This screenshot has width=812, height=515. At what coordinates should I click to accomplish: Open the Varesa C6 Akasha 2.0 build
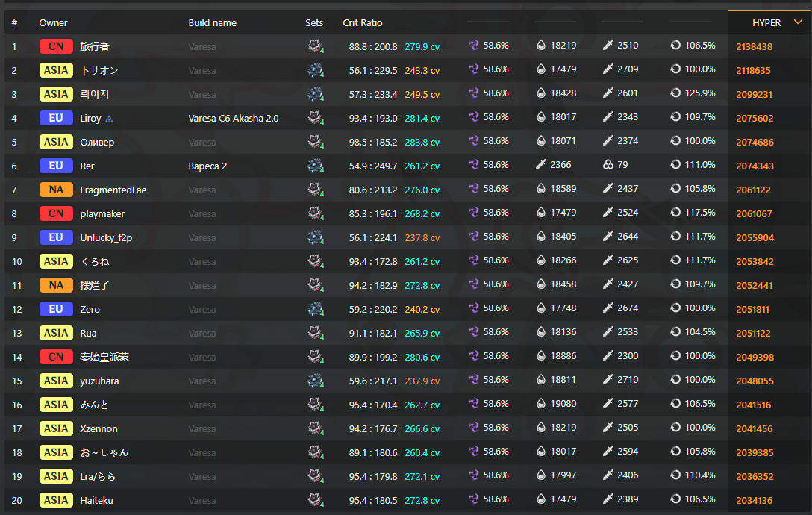(234, 118)
